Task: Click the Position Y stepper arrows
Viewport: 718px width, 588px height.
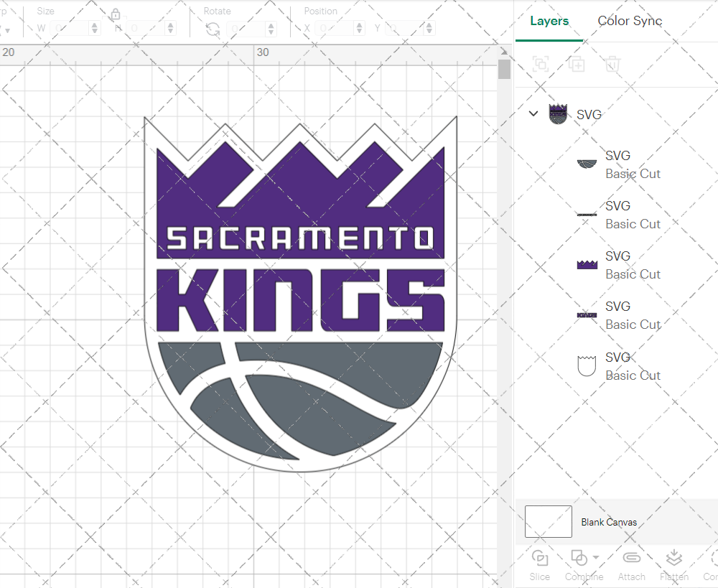Action: 429,29
